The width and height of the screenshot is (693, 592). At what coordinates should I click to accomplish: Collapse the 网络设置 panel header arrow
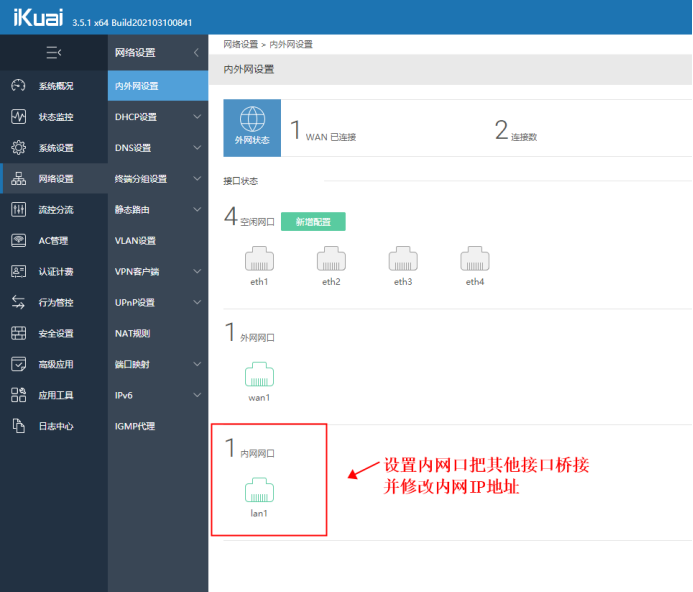[x=196, y=52]
